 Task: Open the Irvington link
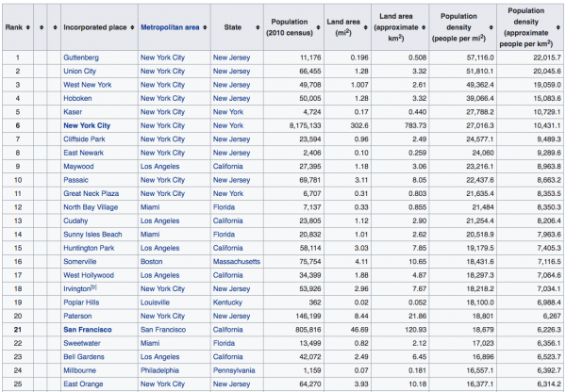pos(77,289)
